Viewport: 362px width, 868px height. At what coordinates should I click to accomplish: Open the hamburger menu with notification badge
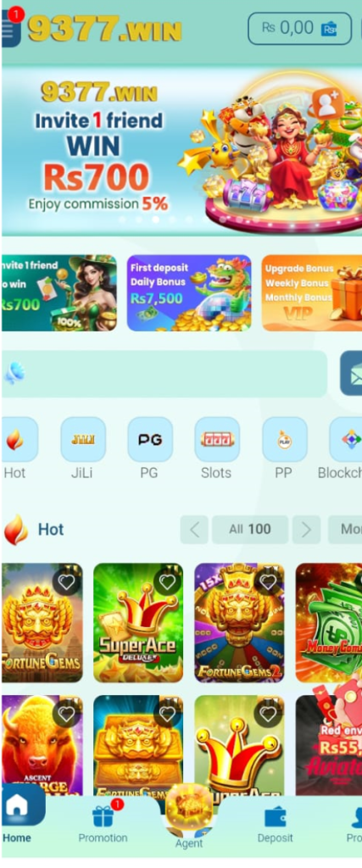click(10, 28)
